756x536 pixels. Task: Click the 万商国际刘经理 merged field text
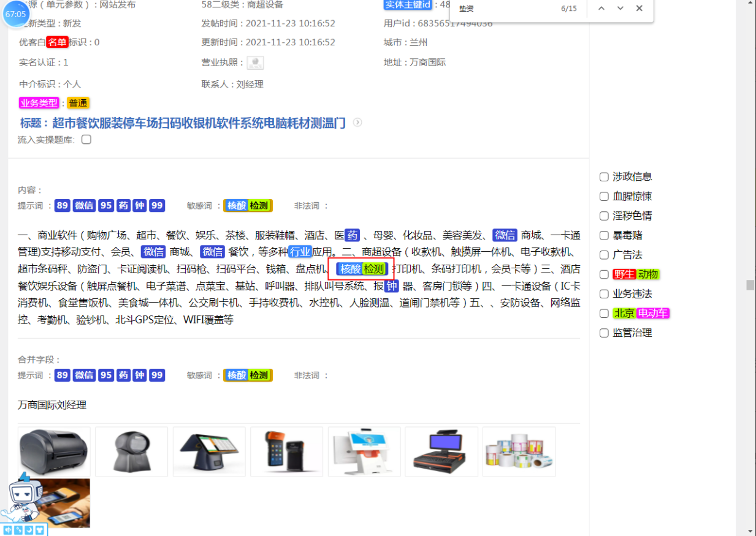(x=52, y=405)
